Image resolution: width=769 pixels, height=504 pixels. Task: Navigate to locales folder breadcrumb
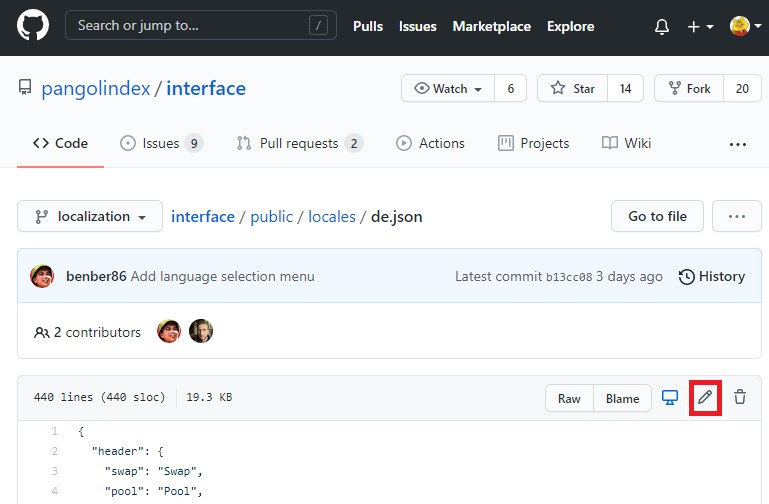[332, 217]
